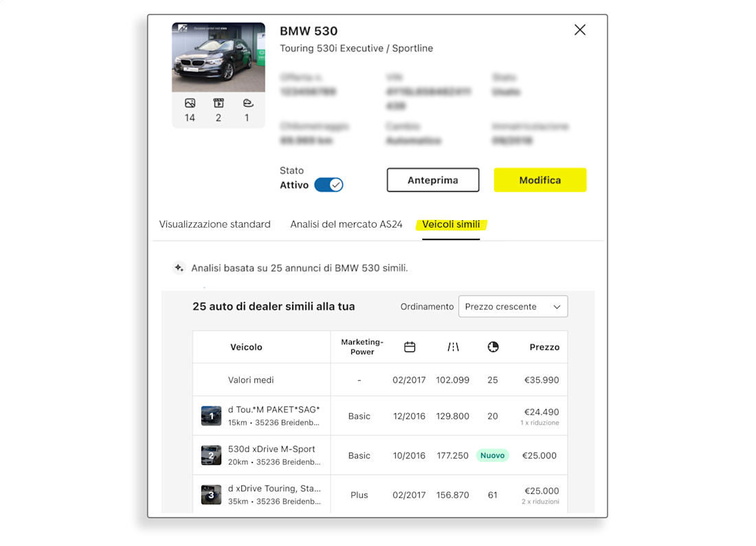
Task: Open thumbnail of vehicle number 1
Action: [211, 416]
